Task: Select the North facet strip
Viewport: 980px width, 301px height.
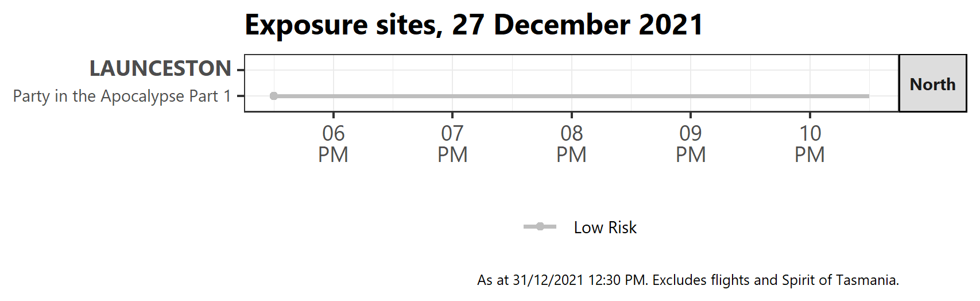Action: tap(932, 84)
